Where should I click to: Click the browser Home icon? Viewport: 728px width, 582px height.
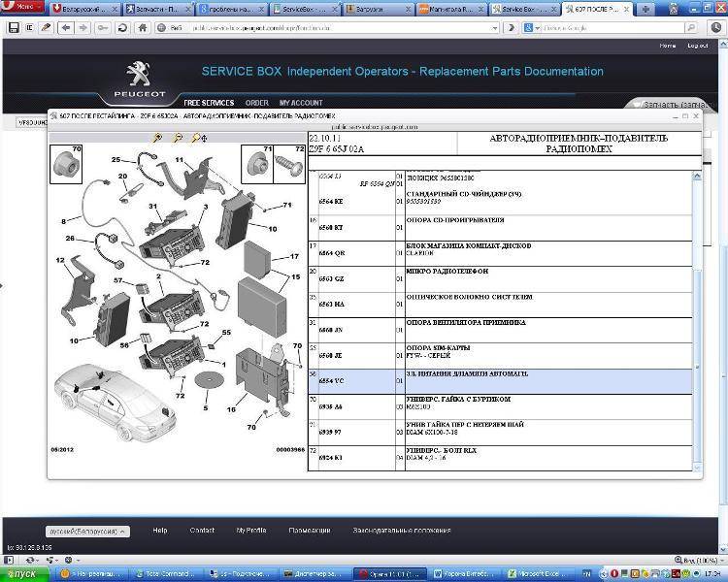click(142, 28)
